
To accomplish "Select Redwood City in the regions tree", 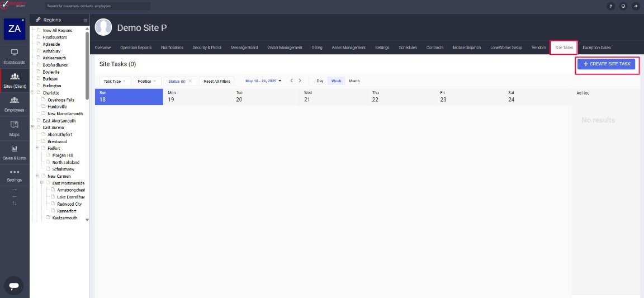I will [x=69, y=204].
